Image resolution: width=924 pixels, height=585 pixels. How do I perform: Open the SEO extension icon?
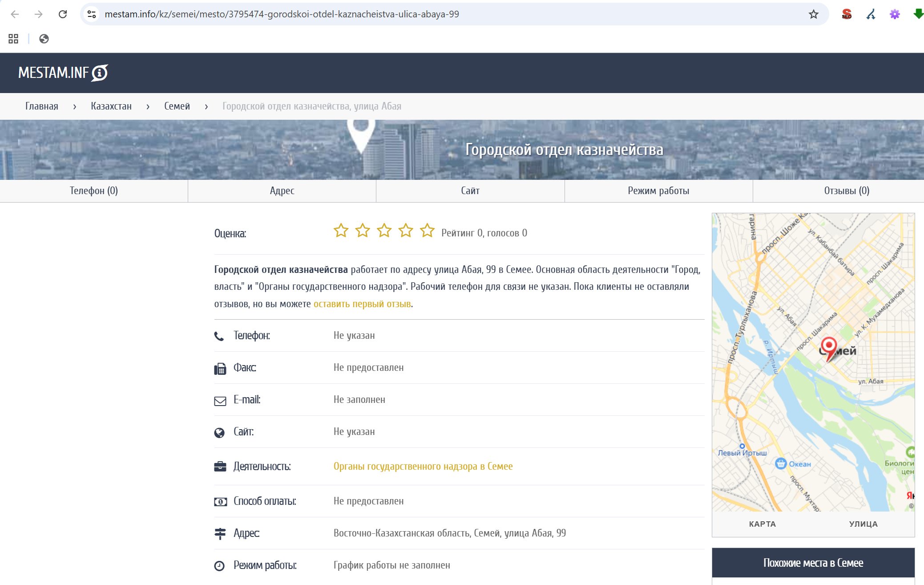pyautogui.click(x=847, y=14)
